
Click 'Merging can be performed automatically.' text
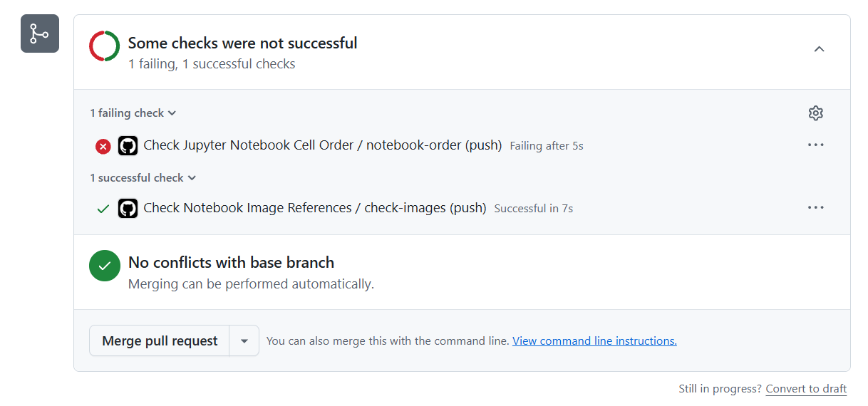pos(251,284)
